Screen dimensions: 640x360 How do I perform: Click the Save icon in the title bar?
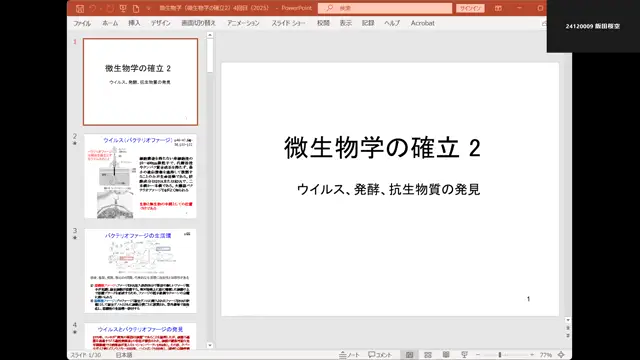click(80, 8)
